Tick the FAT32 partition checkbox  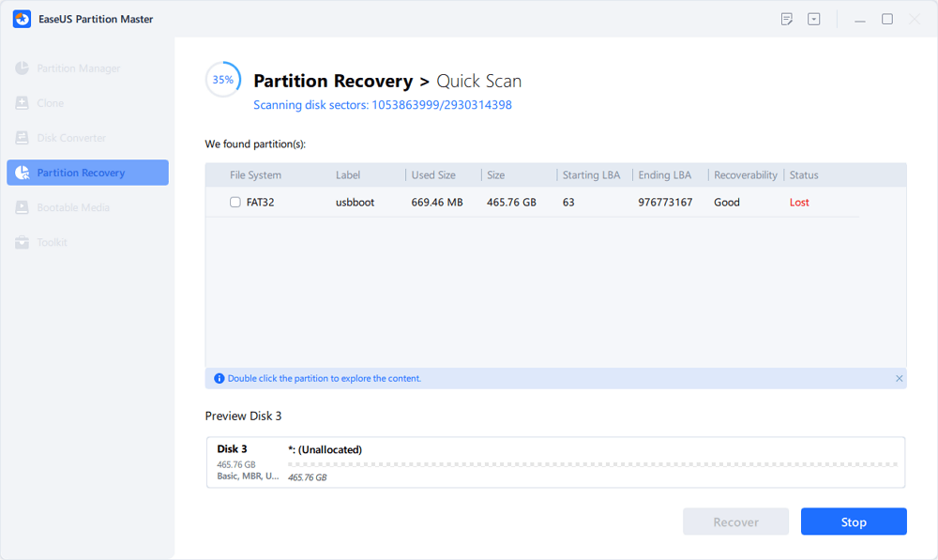click(x=235, y=203)
